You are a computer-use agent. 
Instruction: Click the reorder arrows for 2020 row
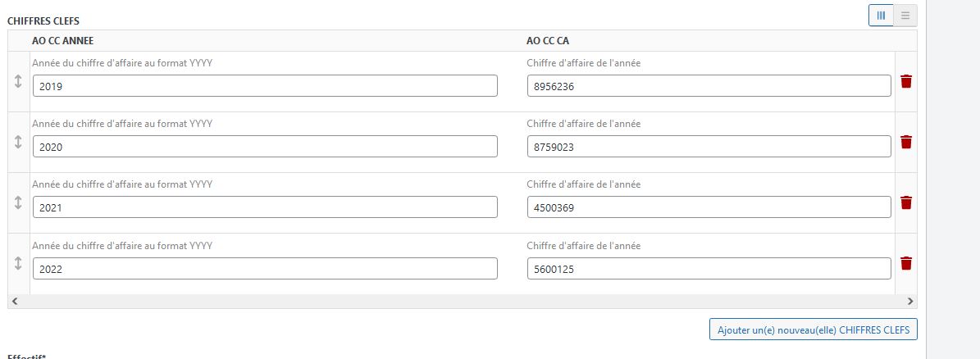pyautogui.click(x=18, y=142)
